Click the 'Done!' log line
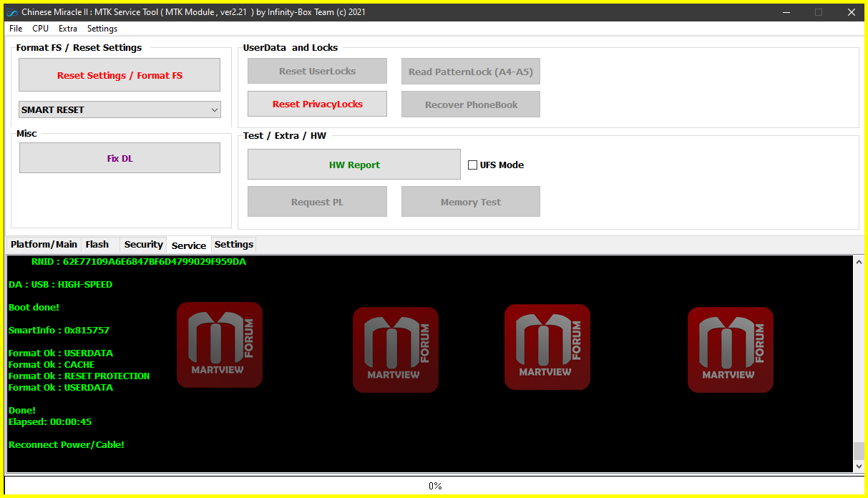This screenshot has width=868, height=498. (x=22, y=411)
